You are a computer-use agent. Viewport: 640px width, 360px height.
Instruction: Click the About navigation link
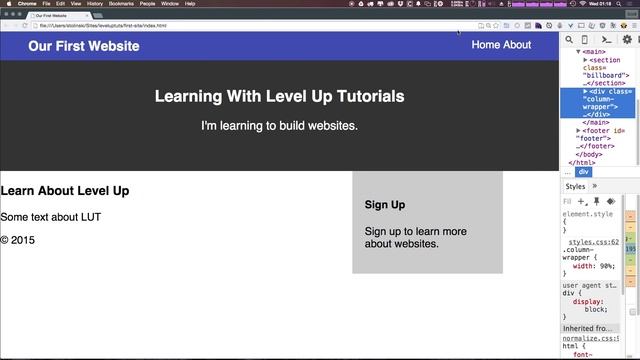coord(518,45)
